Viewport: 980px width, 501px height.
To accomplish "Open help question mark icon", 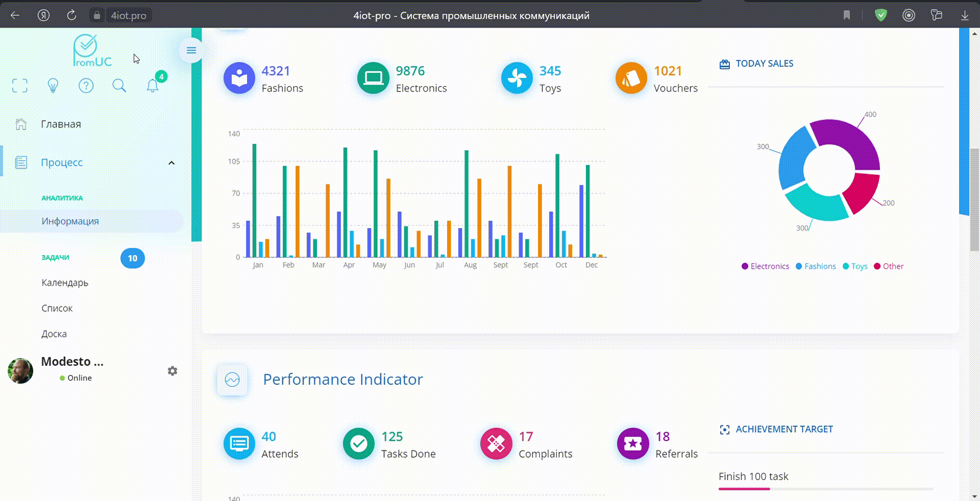I will click(86, 86).
